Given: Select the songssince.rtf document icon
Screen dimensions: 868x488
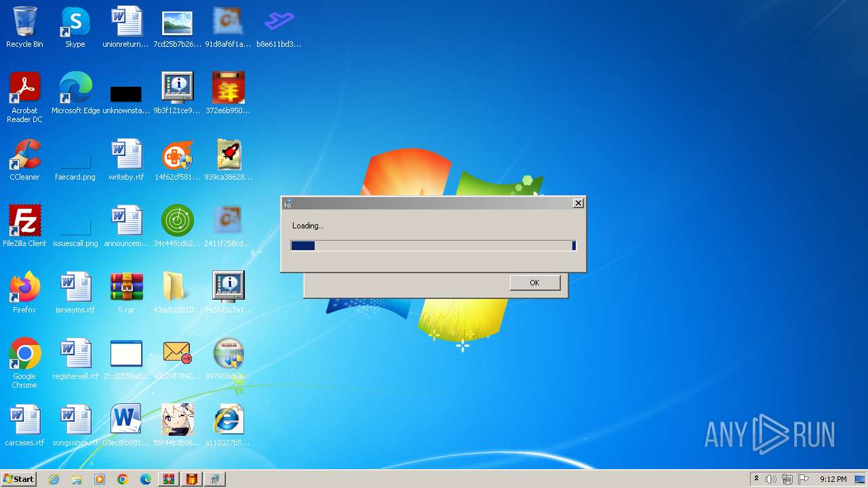Looking at the screenshot, I should (75, 426).
